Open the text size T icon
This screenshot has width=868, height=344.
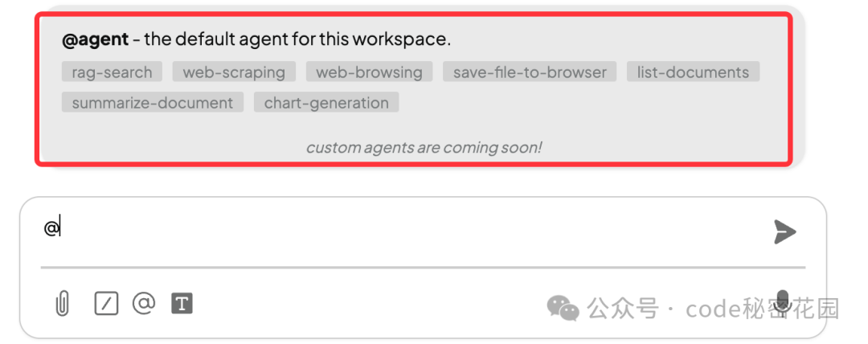tap(182, 304)
